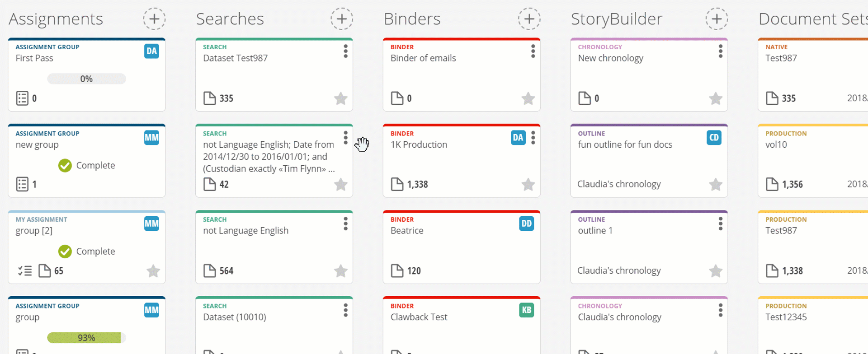The height and width of the screenshot is (354, 868).
Task: Add a new assignment with plus icon
Action: (154, 19)
